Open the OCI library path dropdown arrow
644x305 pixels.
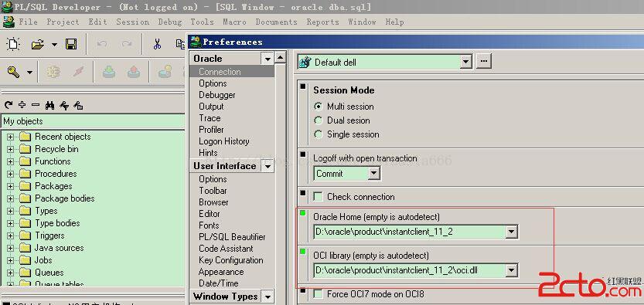click(x=511, y=270)
